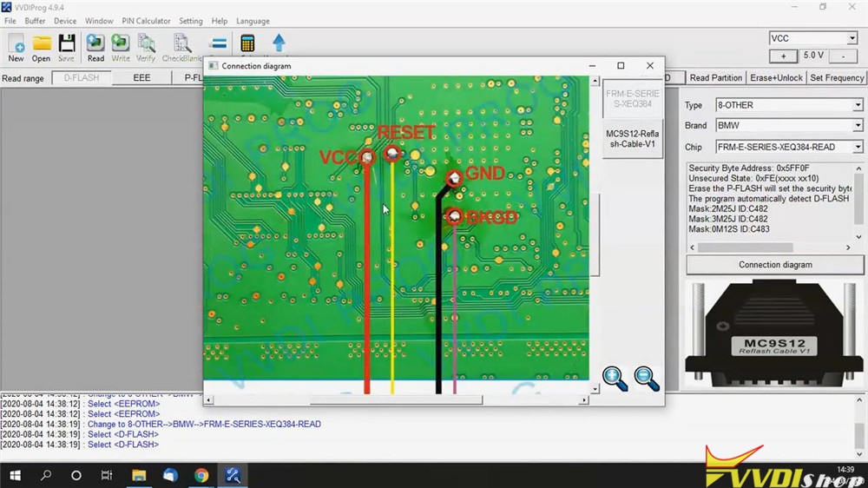Expand the Type dropdown showing 8-OTHER

coord(857,105)
